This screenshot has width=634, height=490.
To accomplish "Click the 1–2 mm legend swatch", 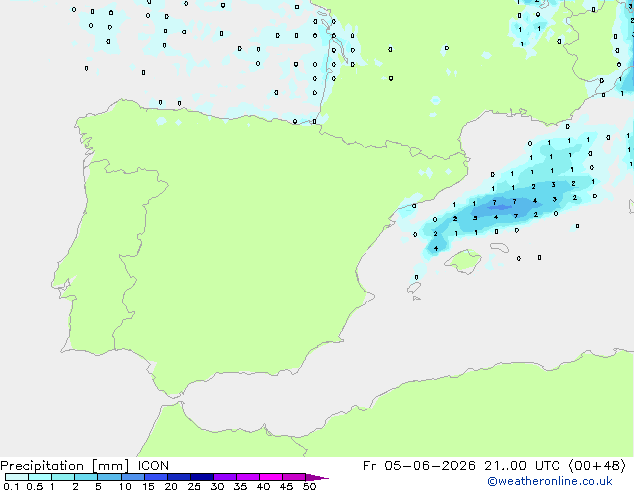I will (x=63, y=477).
